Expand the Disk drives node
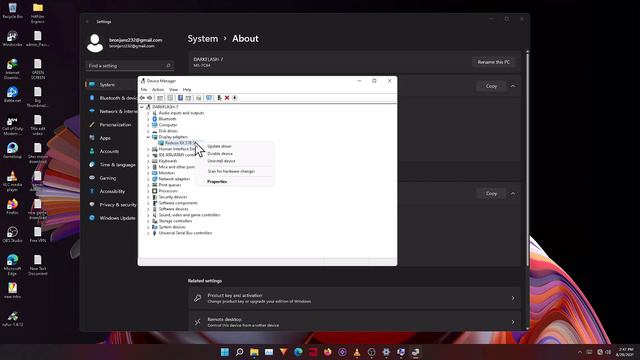 coord(148,131)
